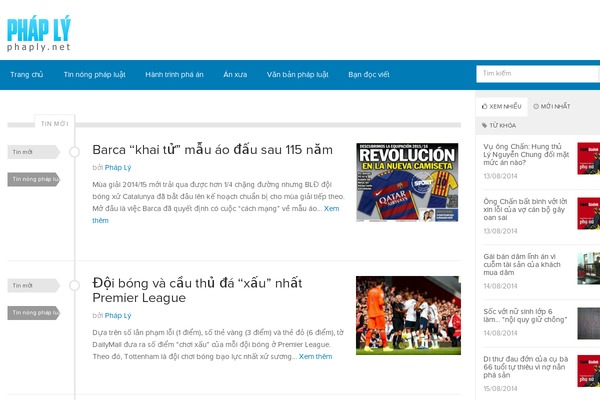Click Pháp Lý author link under Premier League article
This screenshot has width=600, height=400.
tap(118, 315)
